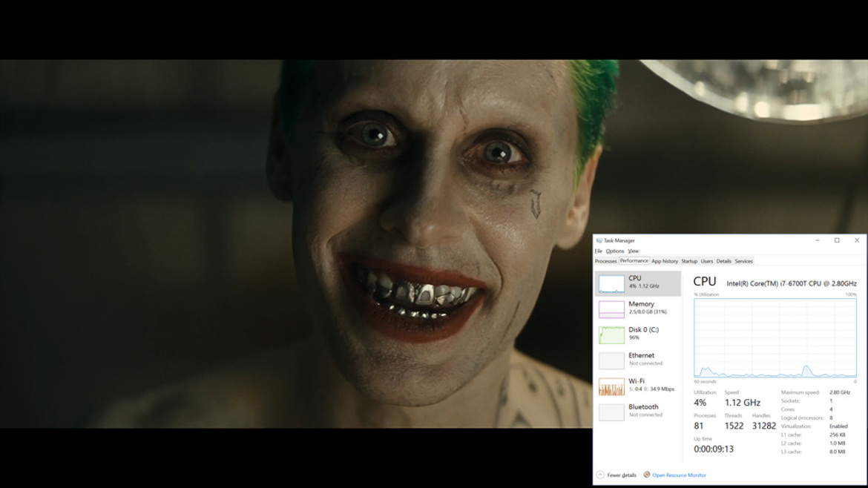Click the CPU utilization graph
This screenshot has height=488, width=868.
click(775, 338)
